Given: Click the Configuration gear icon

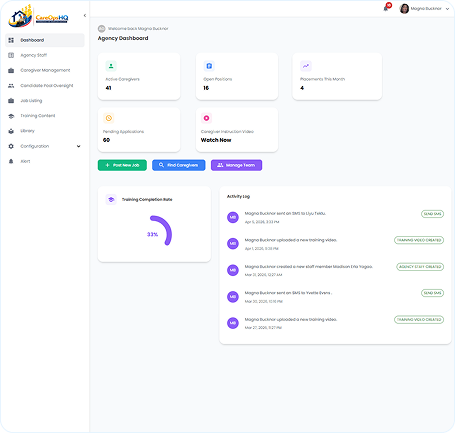Looking at the screenshot, I should [11, 146].
